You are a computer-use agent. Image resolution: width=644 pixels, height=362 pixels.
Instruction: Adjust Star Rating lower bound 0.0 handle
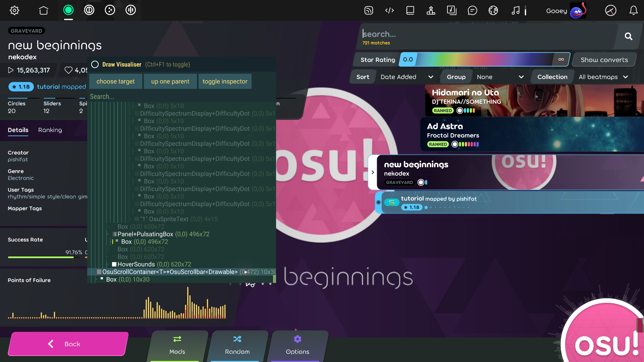point(408,60)
